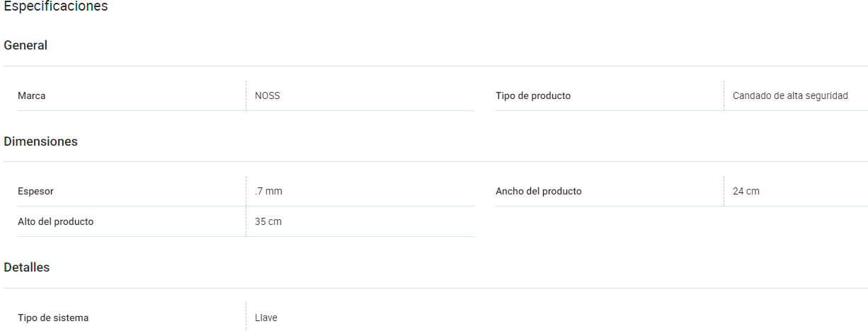
Task: Click the Tipo de sistema row
Action: point(246,318)
